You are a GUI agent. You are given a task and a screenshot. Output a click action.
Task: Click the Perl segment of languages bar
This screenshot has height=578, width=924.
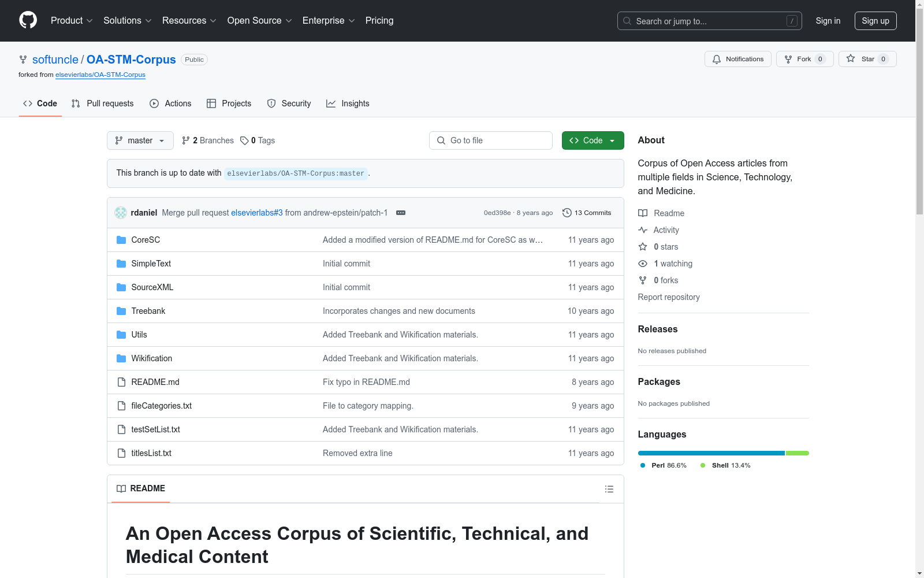click(711, 453)
